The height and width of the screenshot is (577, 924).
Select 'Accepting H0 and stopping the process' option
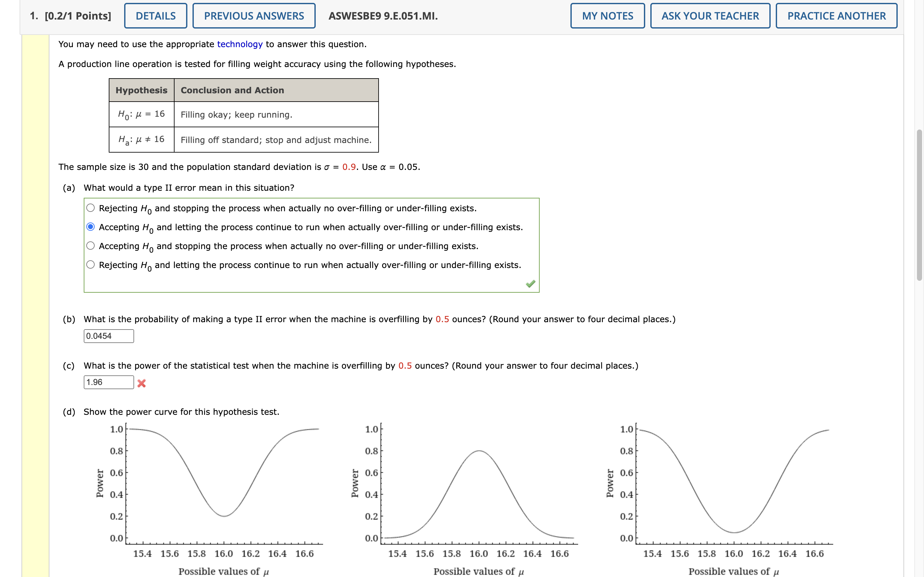coord(90,246)
